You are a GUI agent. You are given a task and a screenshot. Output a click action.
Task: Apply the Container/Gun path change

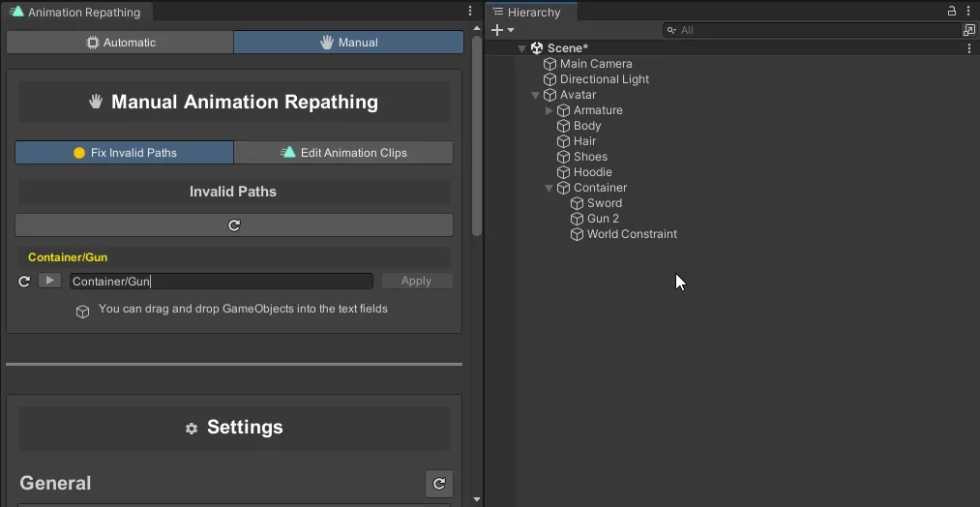point(416,282)
